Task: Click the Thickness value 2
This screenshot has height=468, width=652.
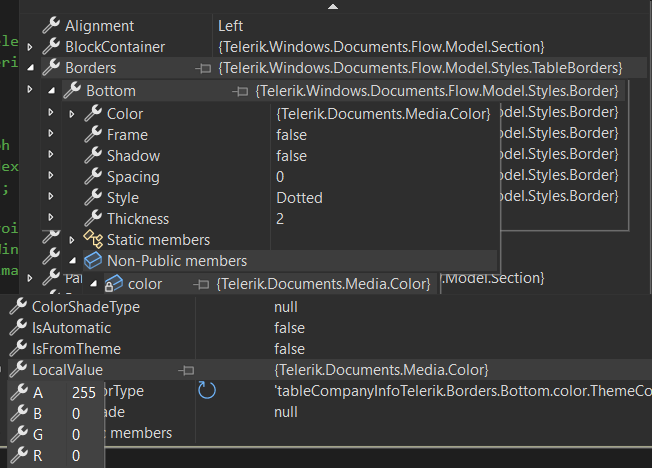Action: coord(281,219)
